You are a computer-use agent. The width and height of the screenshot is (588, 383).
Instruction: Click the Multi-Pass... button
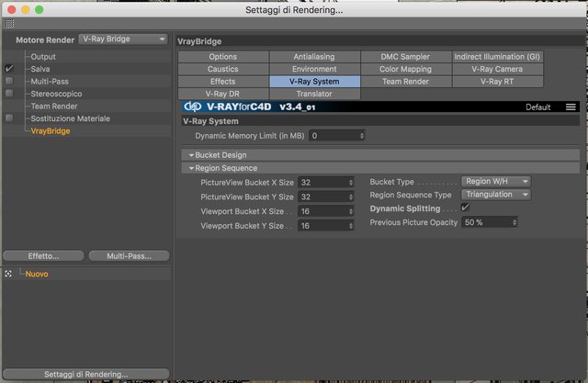tap(129, 256)
